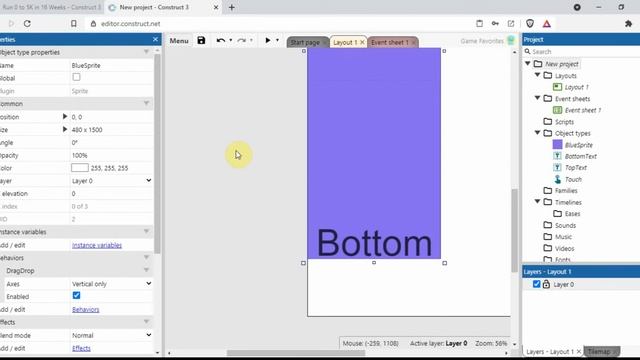Switch to the Tilemap panel tab
The height and width of the screenshot is (360, 640).
[x=599, y=351]
